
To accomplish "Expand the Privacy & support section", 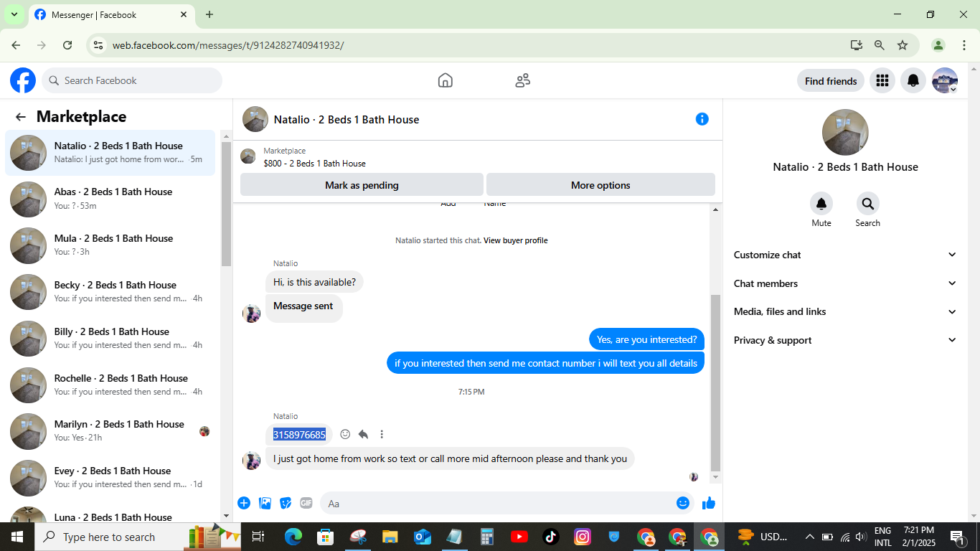I will 845,340.
